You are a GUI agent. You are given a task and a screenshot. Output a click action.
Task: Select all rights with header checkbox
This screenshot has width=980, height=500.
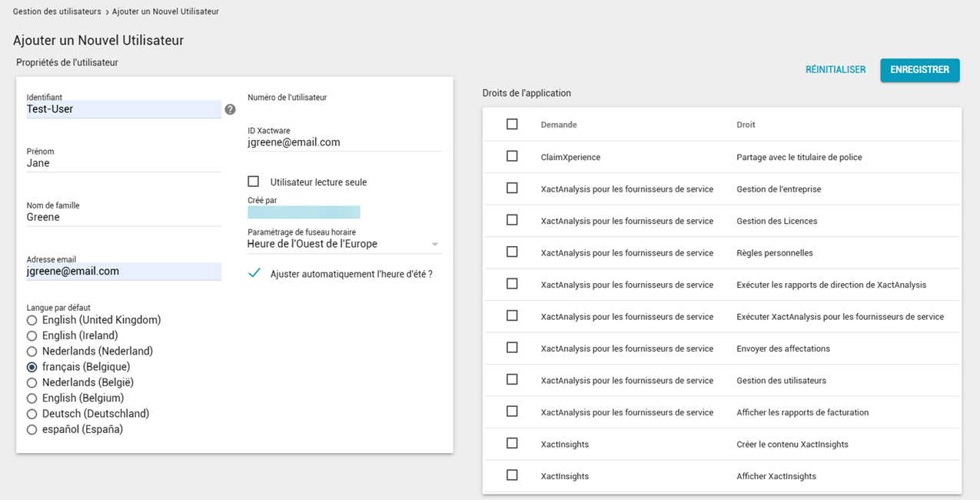pos(512,124)
